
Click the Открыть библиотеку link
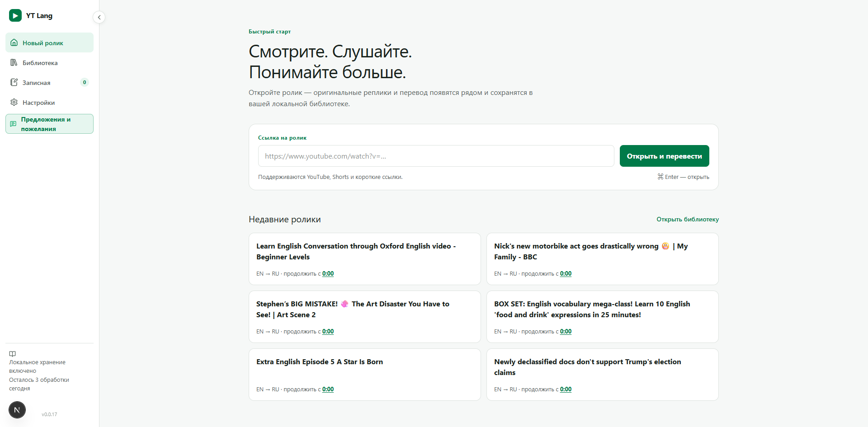click(x=688, y=219)
